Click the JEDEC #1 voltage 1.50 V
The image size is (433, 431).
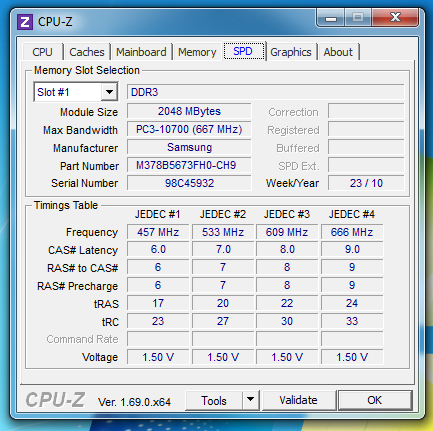(158, 357)
